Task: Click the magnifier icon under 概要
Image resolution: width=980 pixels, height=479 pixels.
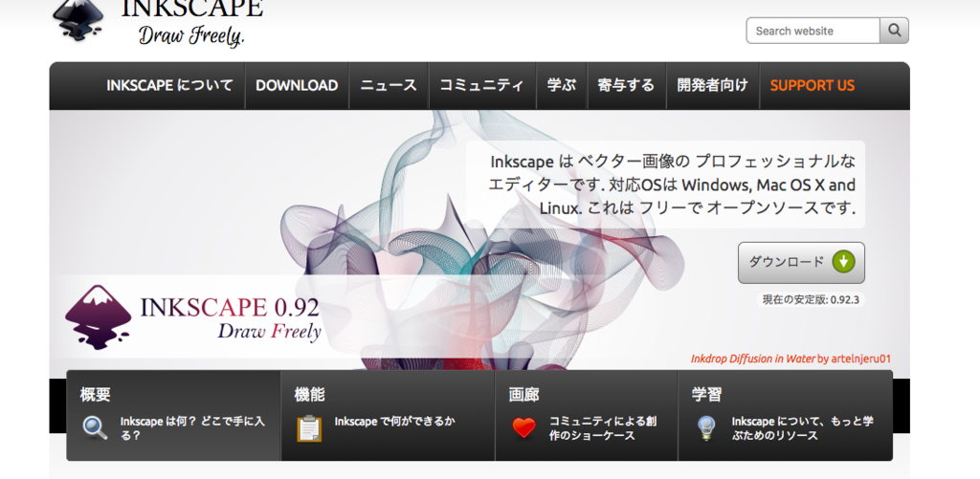Action: point(95,428)
